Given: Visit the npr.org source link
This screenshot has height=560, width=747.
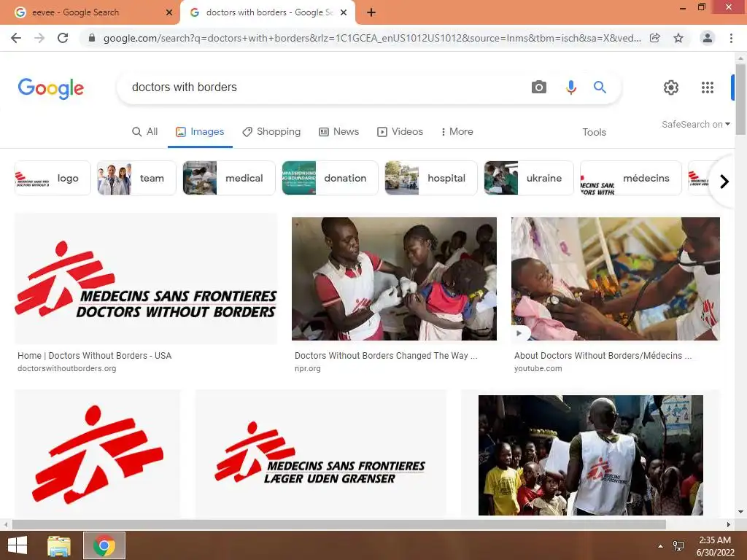Looking at the screenshot, I should coord(307,368).
